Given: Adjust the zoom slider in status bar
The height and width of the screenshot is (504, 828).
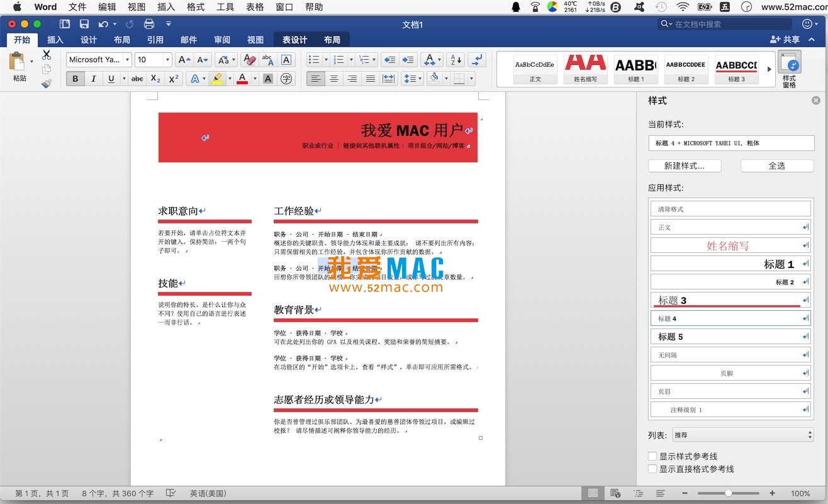Looking at the screenshot, I should pyautogui.click(x=729, y=493).
